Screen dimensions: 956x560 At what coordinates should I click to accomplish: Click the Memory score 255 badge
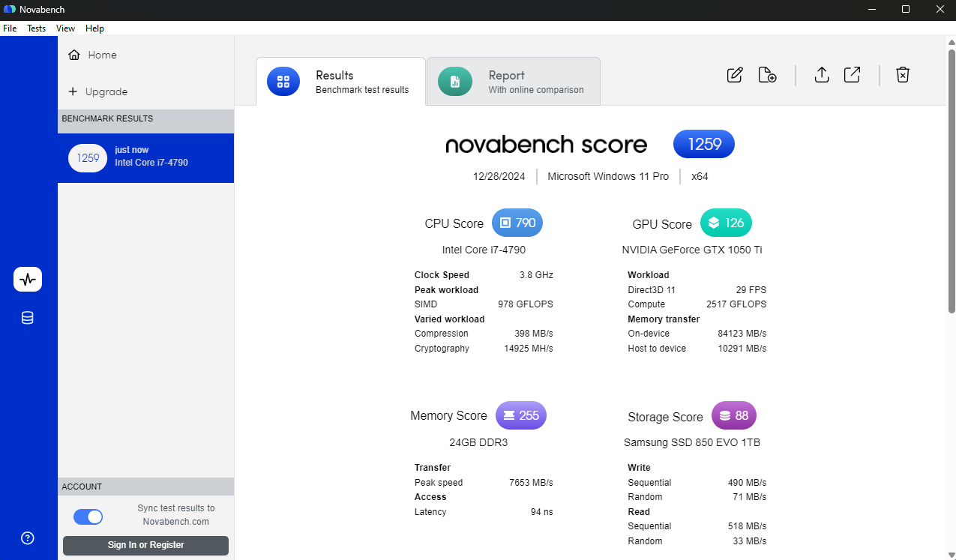click(521, 415)
